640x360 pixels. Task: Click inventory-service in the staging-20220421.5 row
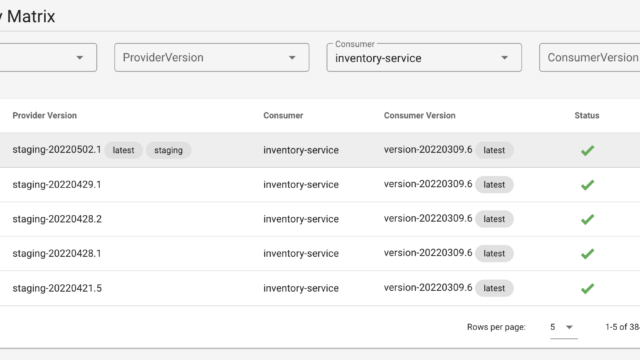pyautogui.click(x=301, y=288)
